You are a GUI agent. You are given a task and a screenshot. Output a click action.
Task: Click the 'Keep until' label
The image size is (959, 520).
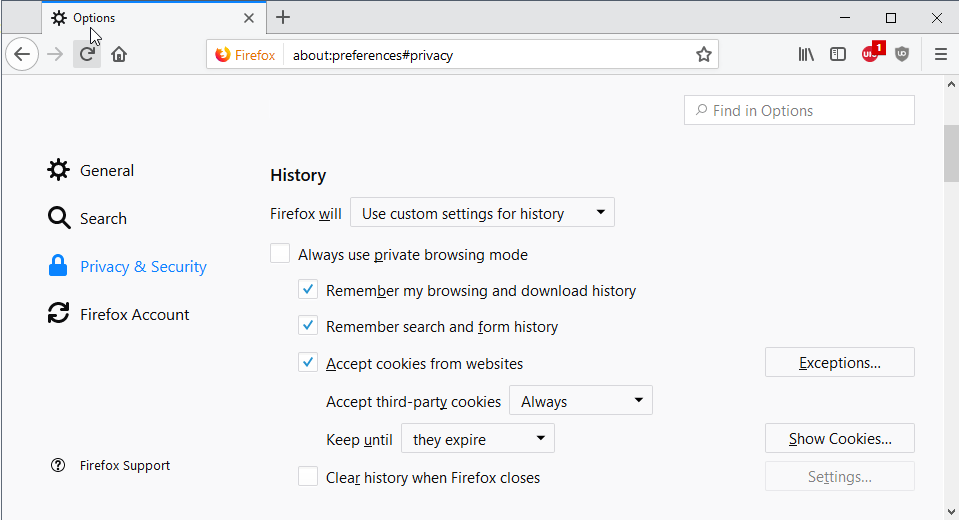359,440
